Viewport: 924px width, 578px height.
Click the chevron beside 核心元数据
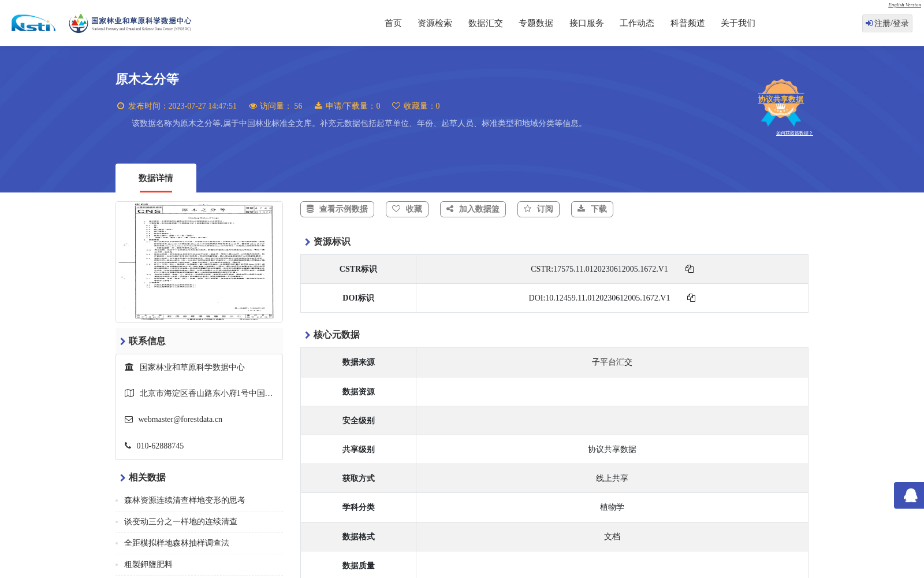coord(307,335)
